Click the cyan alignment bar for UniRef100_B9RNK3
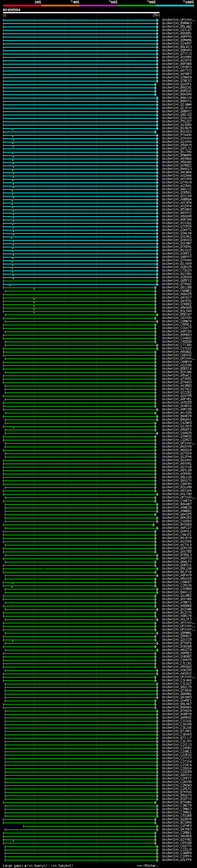Viewport: 197px width, 868px height. point(80,24)
